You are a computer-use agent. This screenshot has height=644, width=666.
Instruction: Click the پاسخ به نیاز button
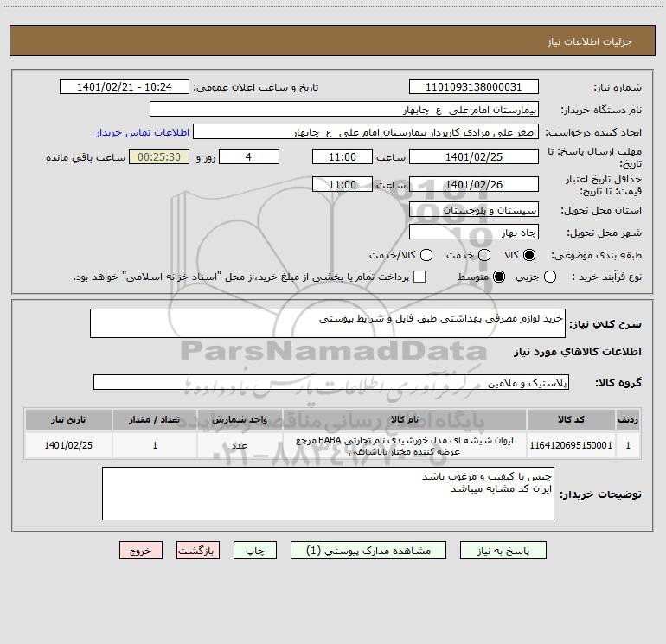coord(503,550)
